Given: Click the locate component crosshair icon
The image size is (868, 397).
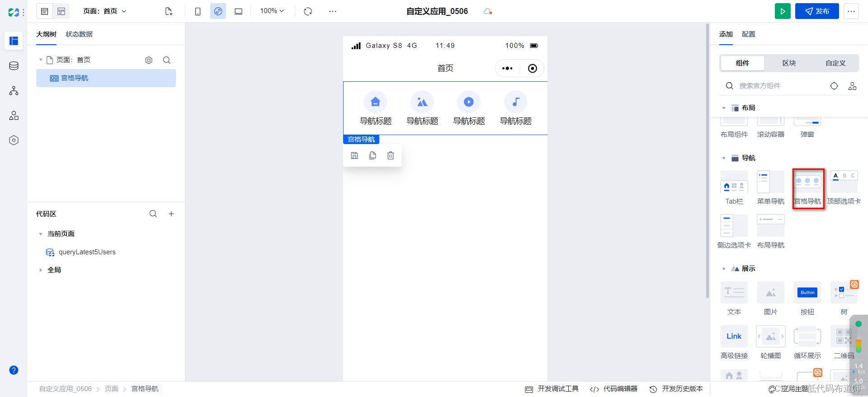Looking at the screenshot, I should pyautogui.click(x=834, y=86).
